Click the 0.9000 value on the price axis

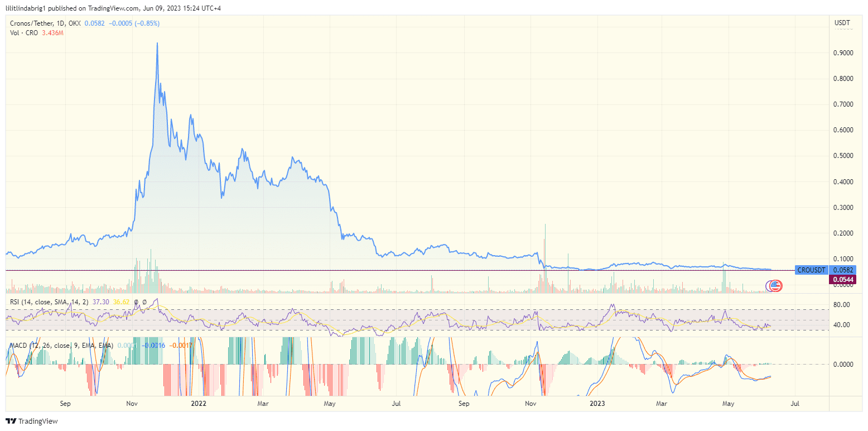(x=845, y=52)
